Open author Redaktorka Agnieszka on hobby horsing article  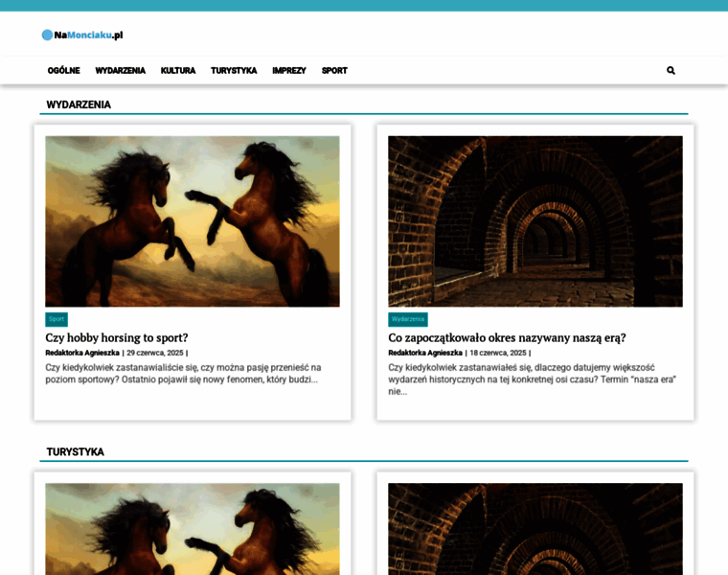(82, 353)
